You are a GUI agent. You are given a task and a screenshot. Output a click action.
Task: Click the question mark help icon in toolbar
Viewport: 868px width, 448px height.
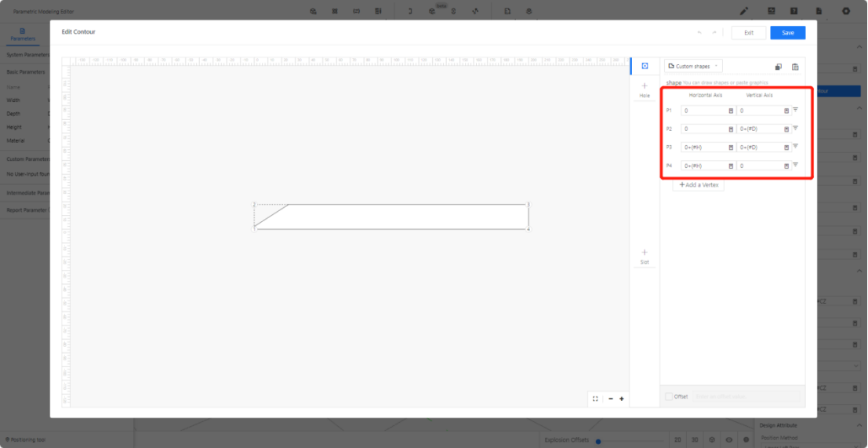coord(794,11)
